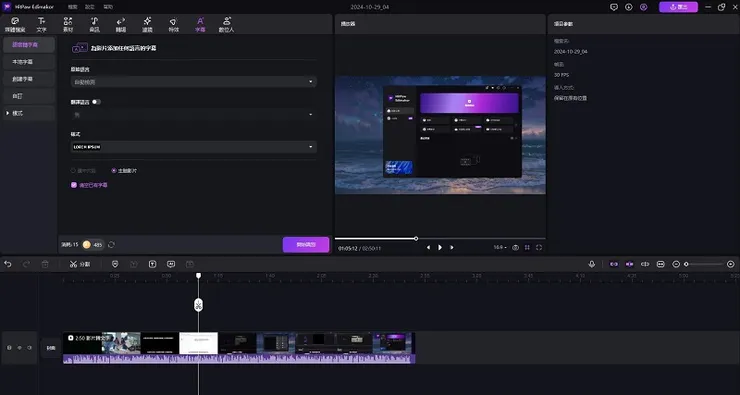Toggle the eye icon in player controls
This screenshot has width=740, height=395.
tap(515, 247)
